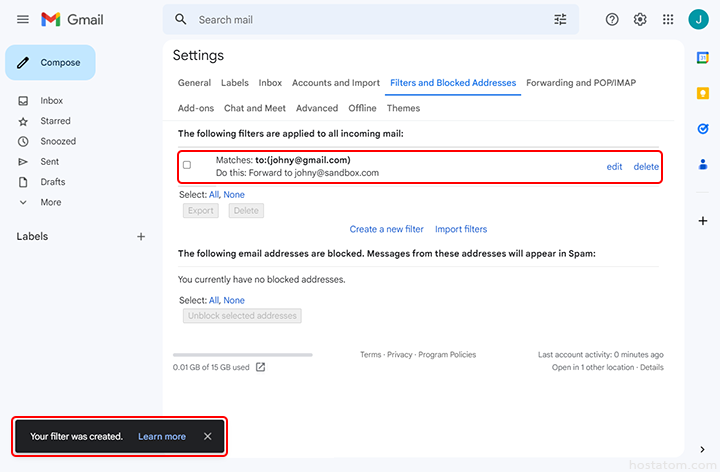Open the Settings gear icon

click(640, 20)
